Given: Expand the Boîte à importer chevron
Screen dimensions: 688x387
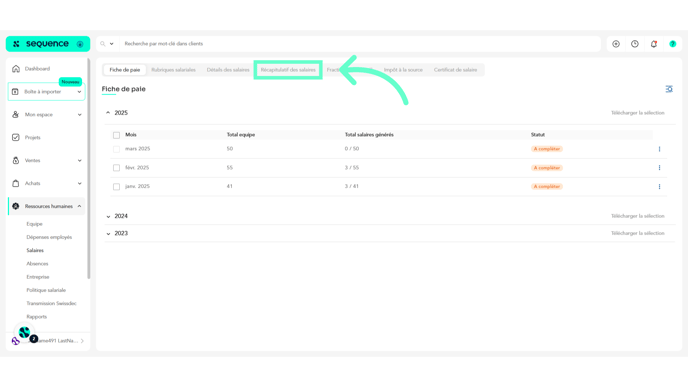Looking at the screenshot, I should click(79, 92).
